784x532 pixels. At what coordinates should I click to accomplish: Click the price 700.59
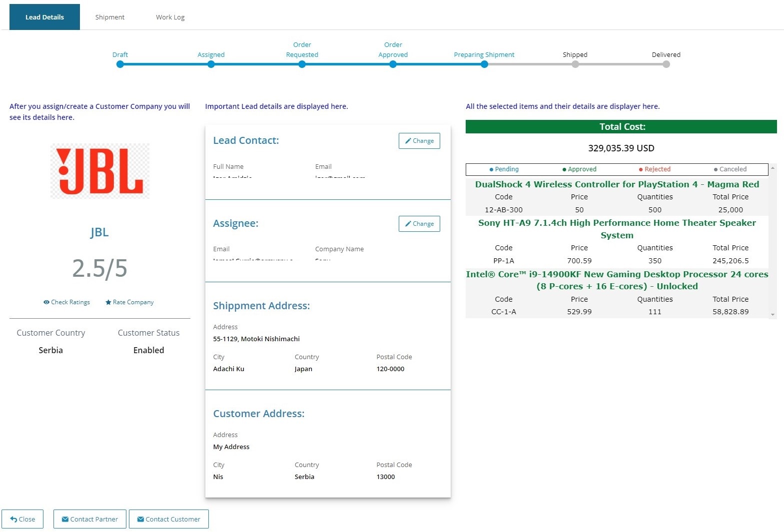[x=579, y=261]
